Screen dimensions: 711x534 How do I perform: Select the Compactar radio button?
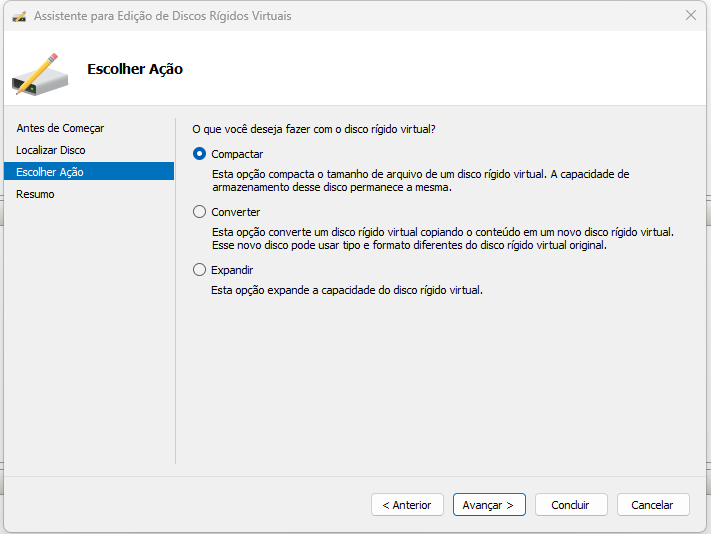200,154
